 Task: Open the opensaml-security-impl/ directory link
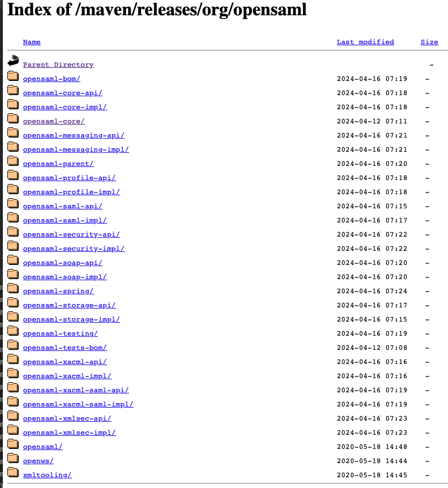click(74, 249)
